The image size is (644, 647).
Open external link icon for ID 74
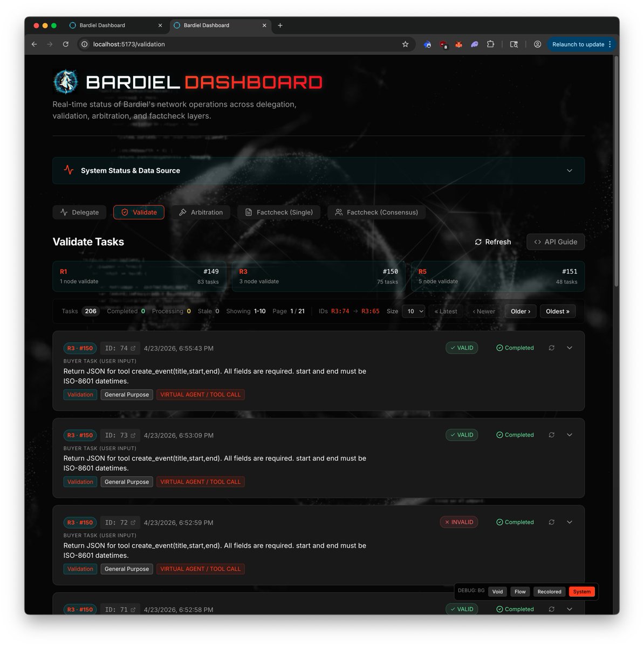click(133, 348)
